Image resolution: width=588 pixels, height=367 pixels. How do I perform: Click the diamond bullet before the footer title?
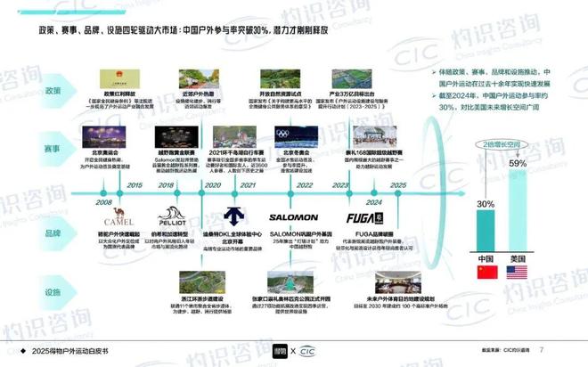point(23,351)
